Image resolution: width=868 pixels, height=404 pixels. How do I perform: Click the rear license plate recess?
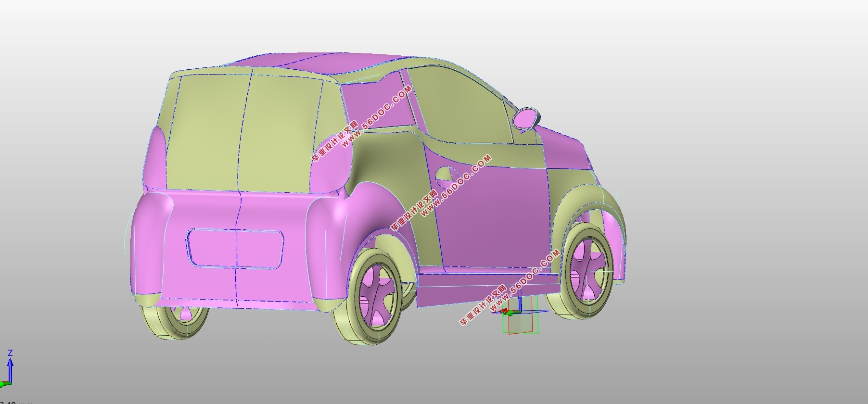pyautogui.click(x=235, y=248)
